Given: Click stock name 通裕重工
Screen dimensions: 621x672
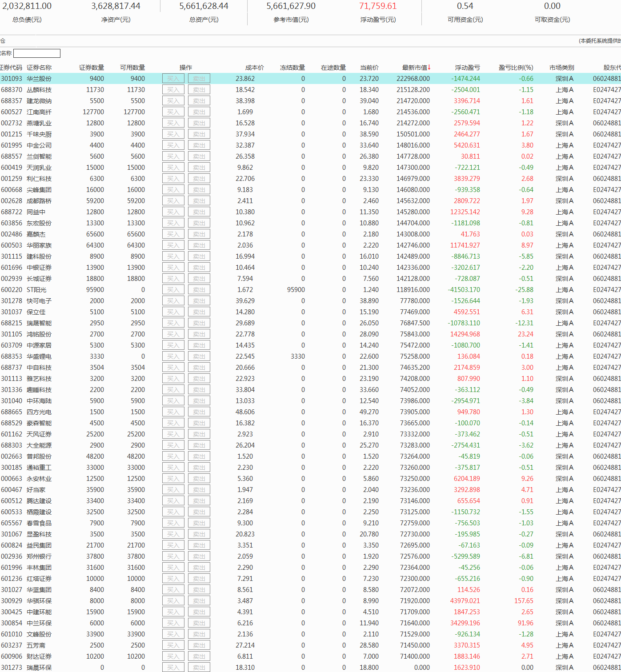Looking at the screenshot, I should tap(39, 468).
